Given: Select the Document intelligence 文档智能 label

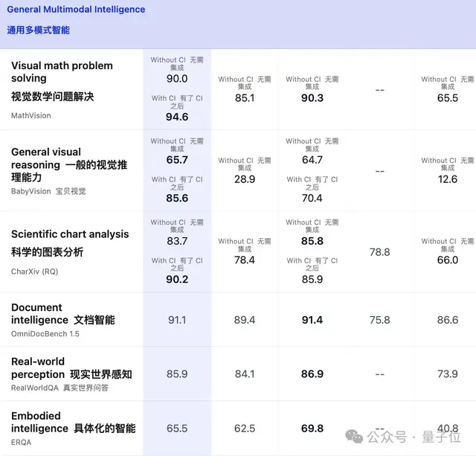Looking at the screenshot, I should pyautogui.click(x=63, y=314).
